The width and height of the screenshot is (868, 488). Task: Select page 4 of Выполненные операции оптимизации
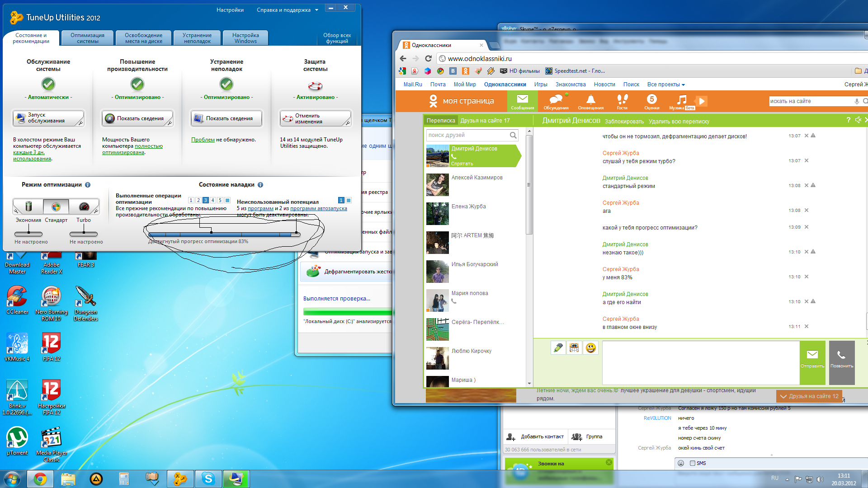pos(212,200)
